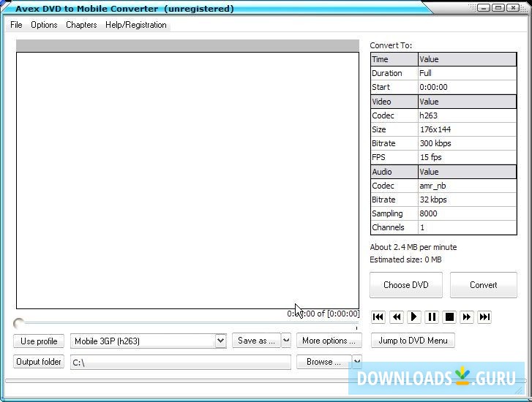This screenshot has width=532, height=402.
Task: Select the Start value 0:00:00
Action: click(467, 87)
